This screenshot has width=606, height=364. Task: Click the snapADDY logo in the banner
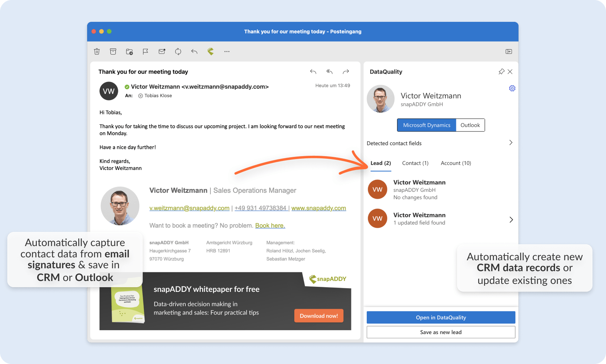point(328,279)
